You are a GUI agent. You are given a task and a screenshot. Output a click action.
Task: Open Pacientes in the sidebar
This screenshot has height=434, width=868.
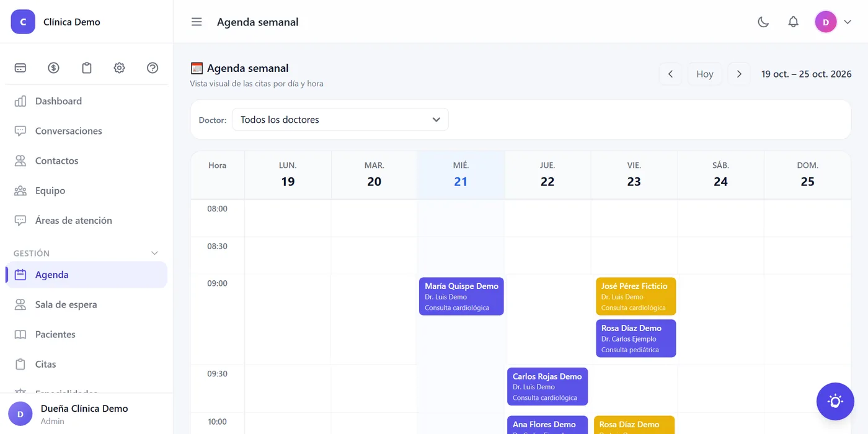(x=87, y=334)
